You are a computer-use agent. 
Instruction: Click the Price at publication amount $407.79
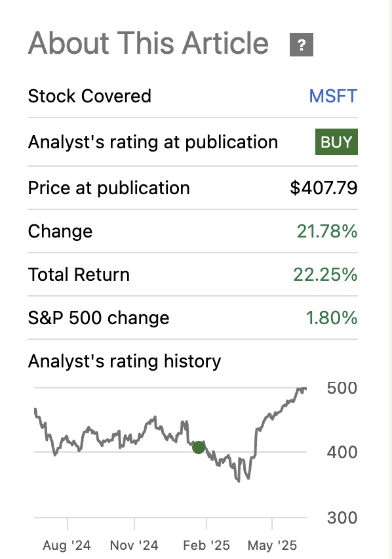[324, 188]
